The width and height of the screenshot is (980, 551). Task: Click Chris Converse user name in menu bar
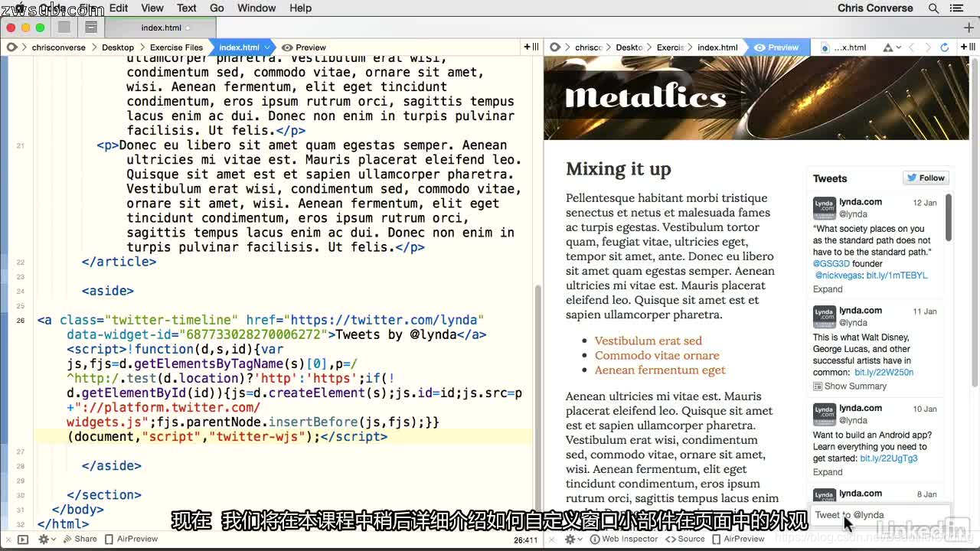point(875,8)
